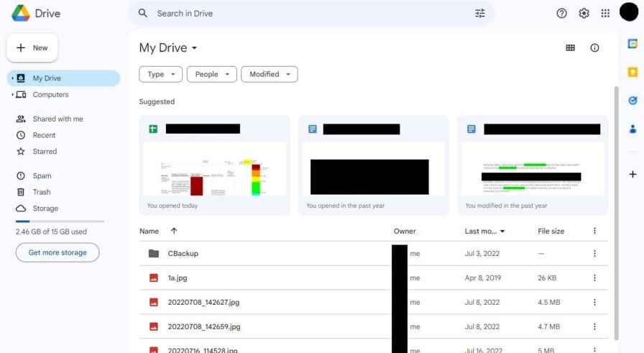644x353 pixels.
Task: Click the Owner column header
Action: click(x=405, y=231)
